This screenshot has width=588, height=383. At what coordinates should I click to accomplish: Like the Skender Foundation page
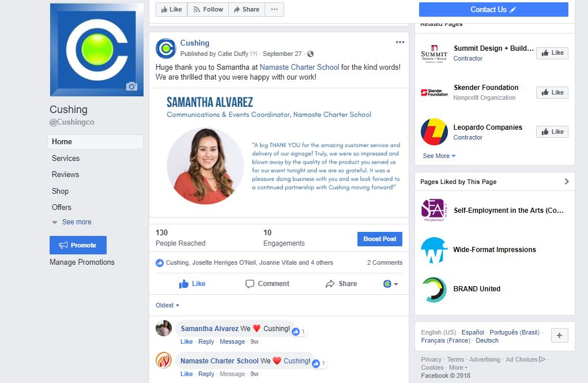coord(552,92)
